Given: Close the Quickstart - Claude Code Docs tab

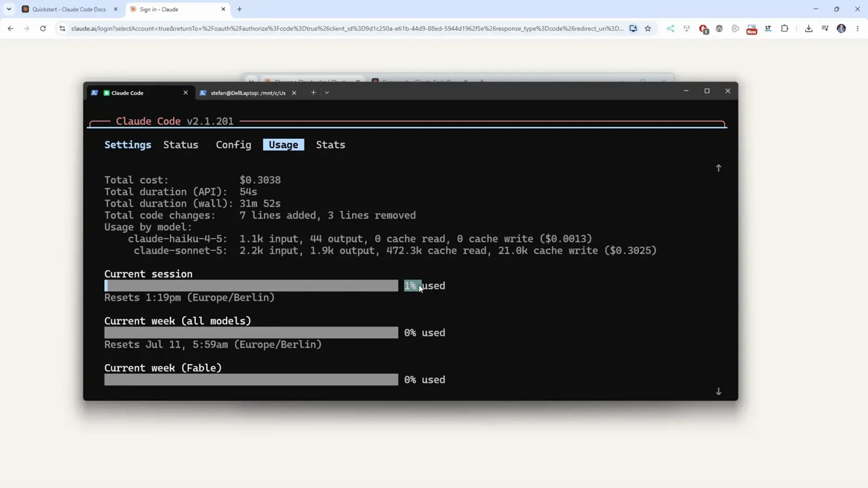Looking at the screenshot, I should tap(116, 9).
